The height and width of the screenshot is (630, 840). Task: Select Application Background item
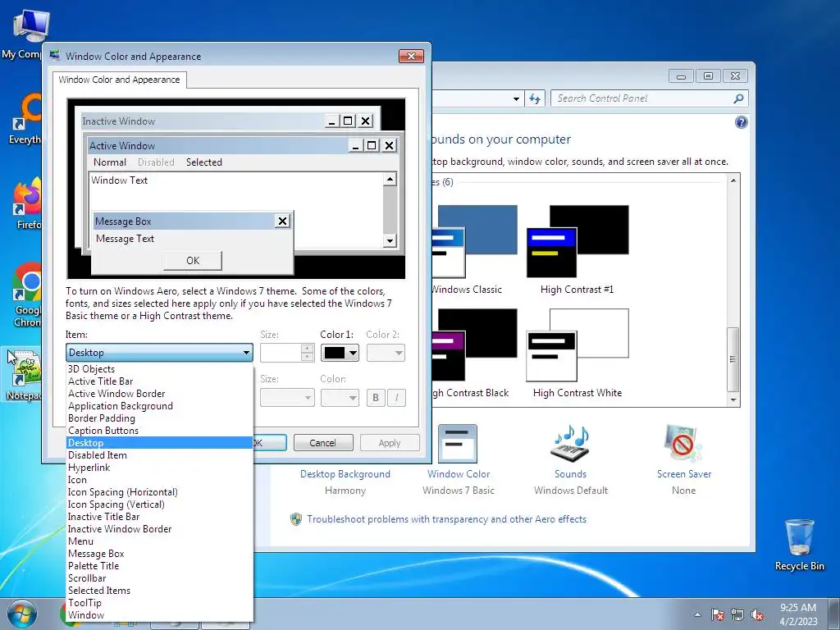pos(160,405)
